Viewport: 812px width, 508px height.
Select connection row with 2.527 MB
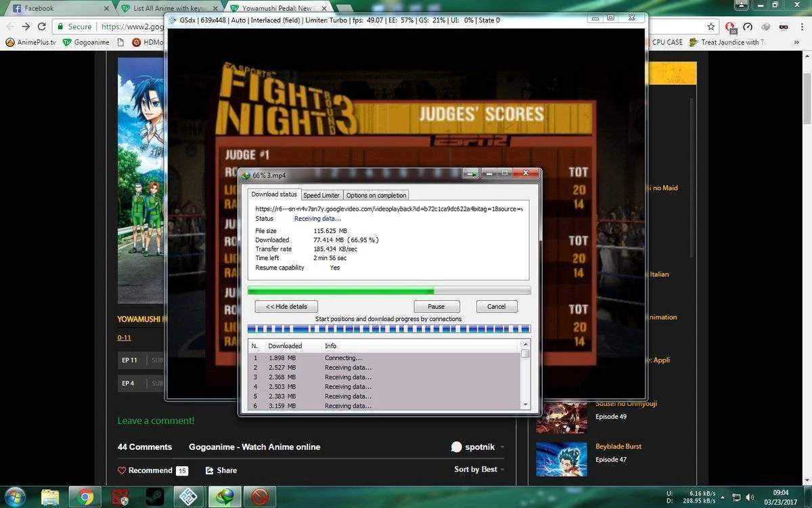coord(384,367)
